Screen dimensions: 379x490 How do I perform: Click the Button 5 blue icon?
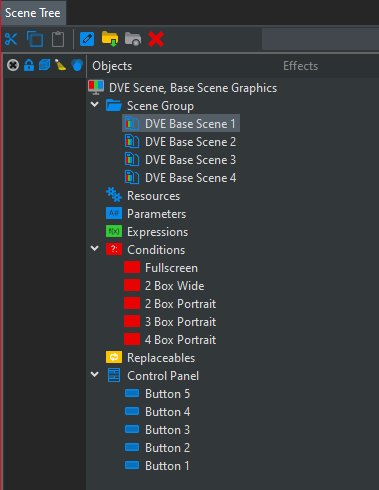(132, 393)
